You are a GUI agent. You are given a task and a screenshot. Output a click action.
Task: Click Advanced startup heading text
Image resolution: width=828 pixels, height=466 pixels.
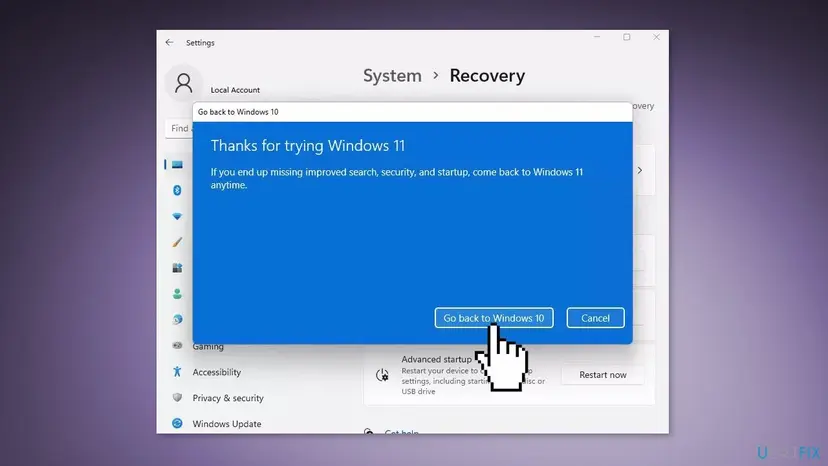tap(436, 359)
